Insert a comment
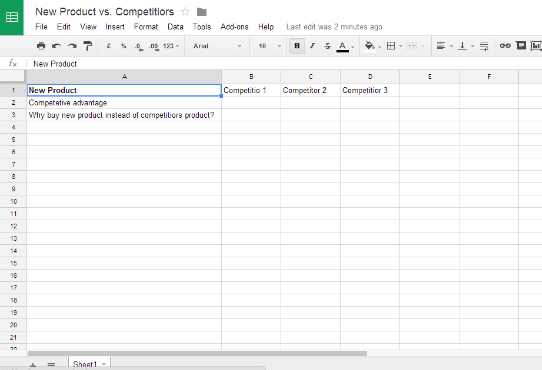This screenshot has width=542, height=370. (521, 46)
